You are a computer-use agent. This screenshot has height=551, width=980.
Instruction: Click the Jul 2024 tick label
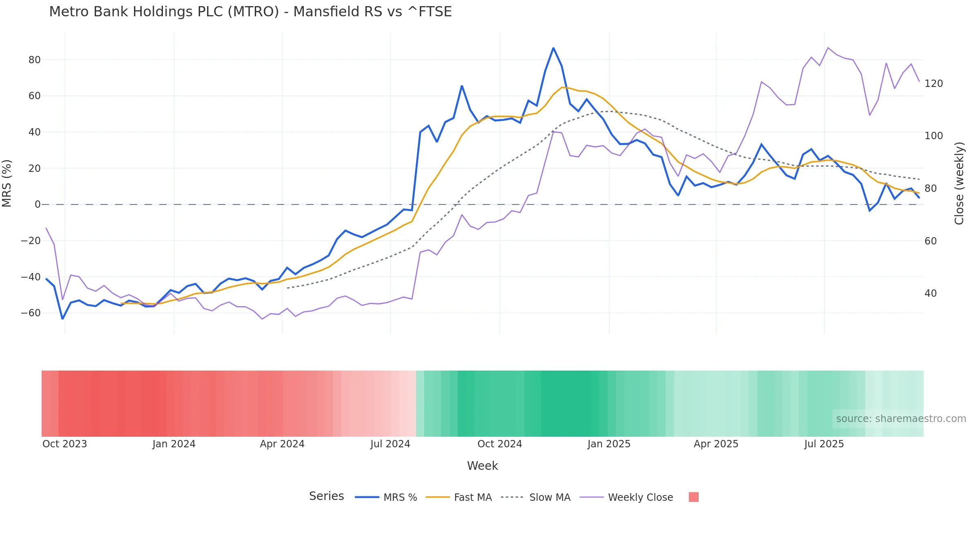coord(390,444)
